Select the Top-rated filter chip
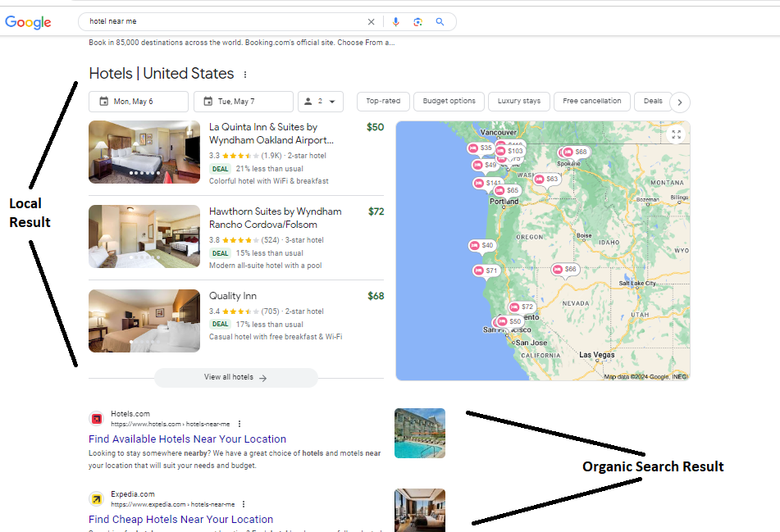This screenshot has height=532, width=780. [383, 101]
